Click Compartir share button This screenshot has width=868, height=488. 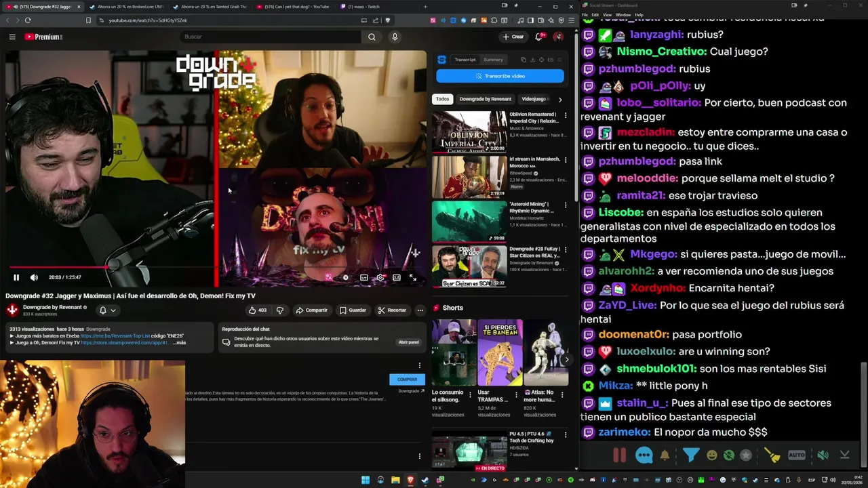(312, 310)
